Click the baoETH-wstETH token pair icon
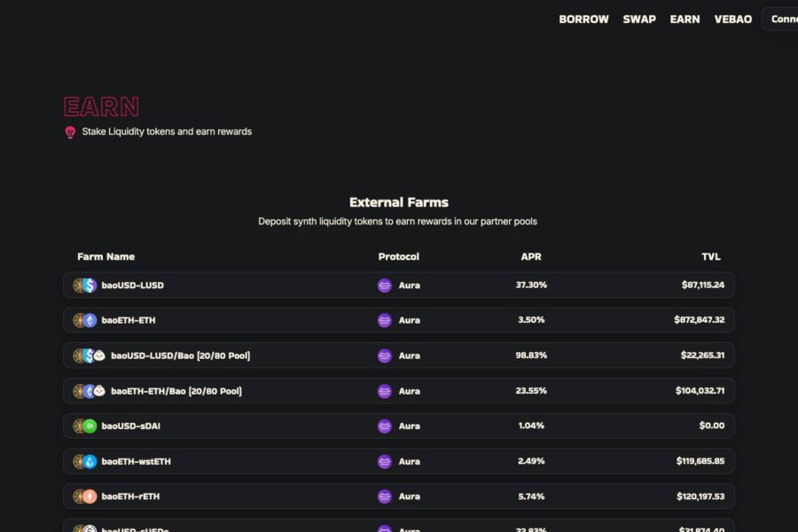 (x=84, y=461)
